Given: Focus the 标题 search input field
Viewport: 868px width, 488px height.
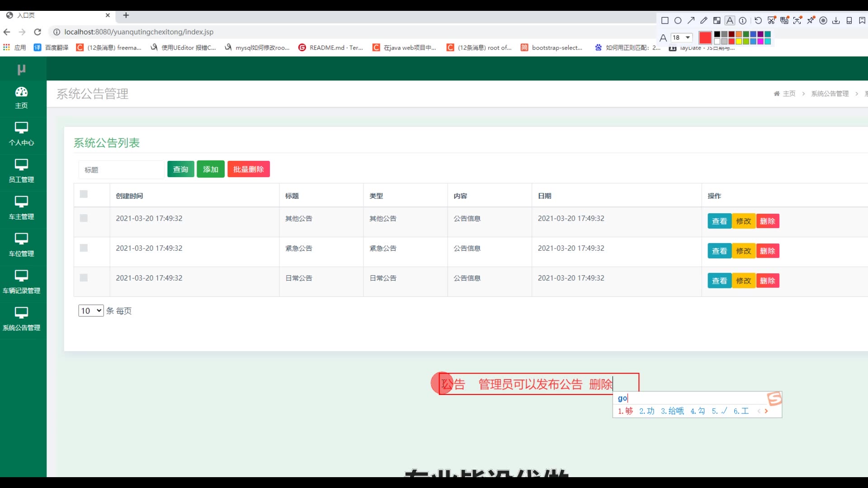Looking at the screenshot, I should 121,170.
